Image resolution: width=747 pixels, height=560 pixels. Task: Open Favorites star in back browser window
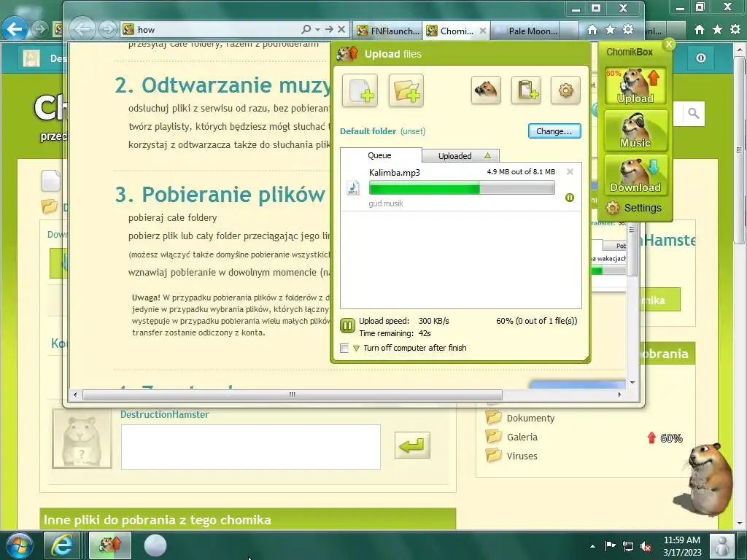coord(718,30)
